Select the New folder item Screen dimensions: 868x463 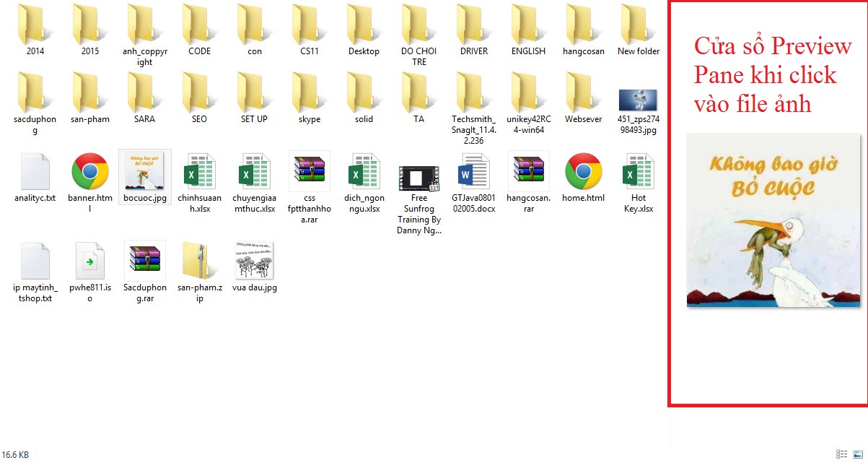click(638, 30)
